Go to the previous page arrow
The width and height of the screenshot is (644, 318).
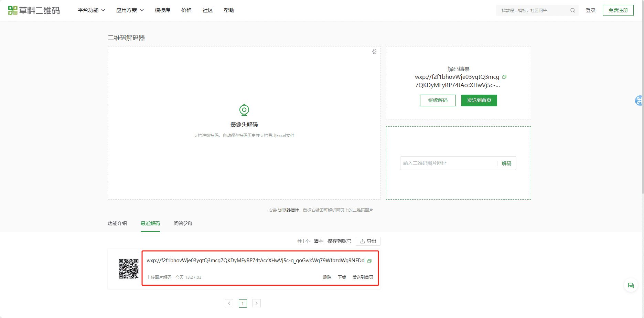click(229, 303)
